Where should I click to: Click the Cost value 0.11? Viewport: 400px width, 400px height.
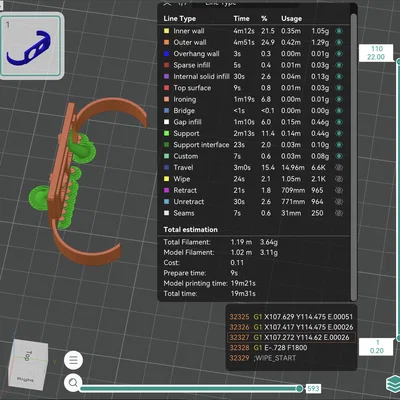[237, 263]
